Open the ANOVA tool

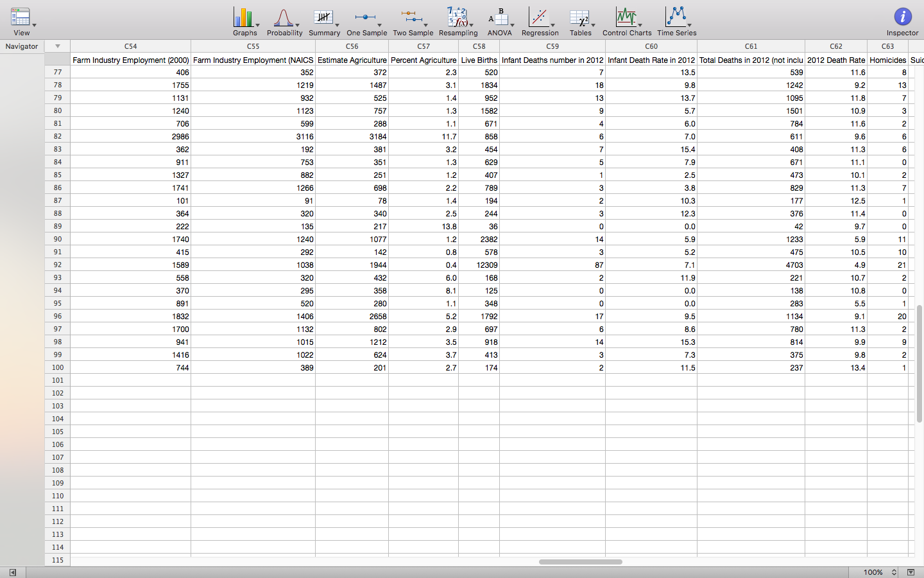click(x=500, y=22)
